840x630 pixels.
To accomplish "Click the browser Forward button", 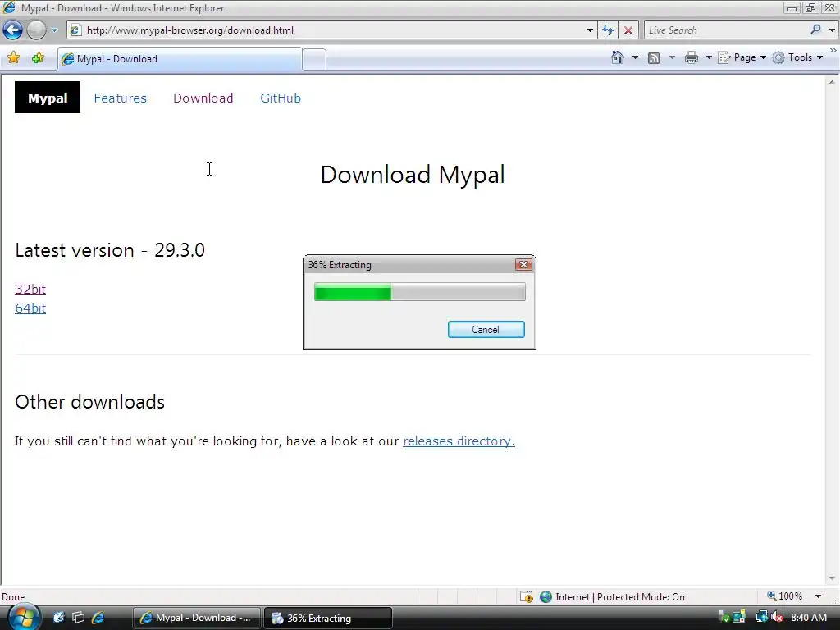I will tap(36, 30).
